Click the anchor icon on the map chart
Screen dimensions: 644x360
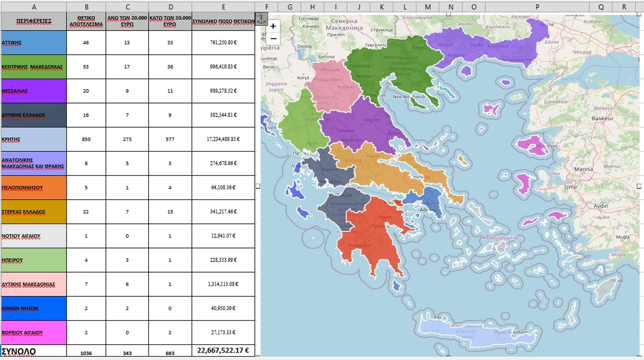[261, 18]
